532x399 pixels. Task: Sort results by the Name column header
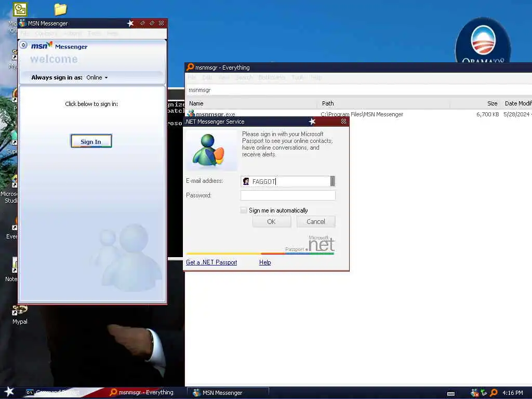251,103
